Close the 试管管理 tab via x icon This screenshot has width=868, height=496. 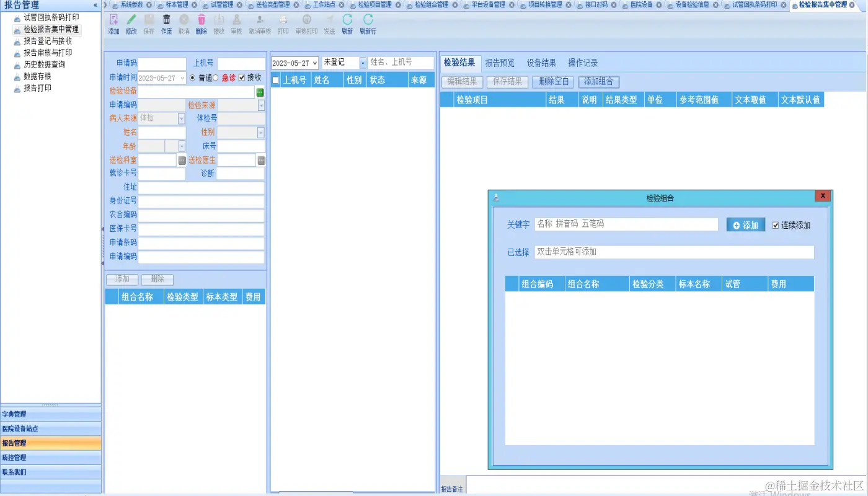coord(240,4)
